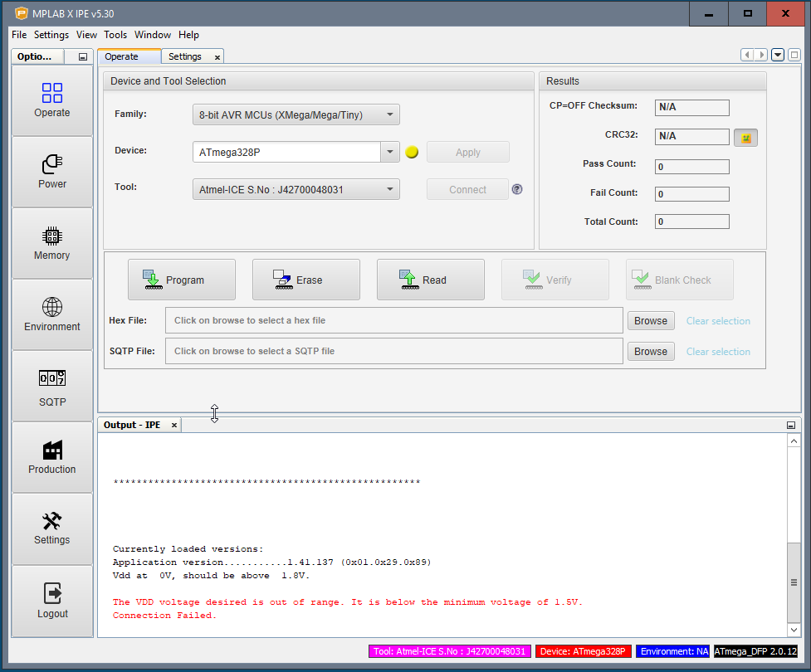Show opened documents list dropdown

[778, 55]
